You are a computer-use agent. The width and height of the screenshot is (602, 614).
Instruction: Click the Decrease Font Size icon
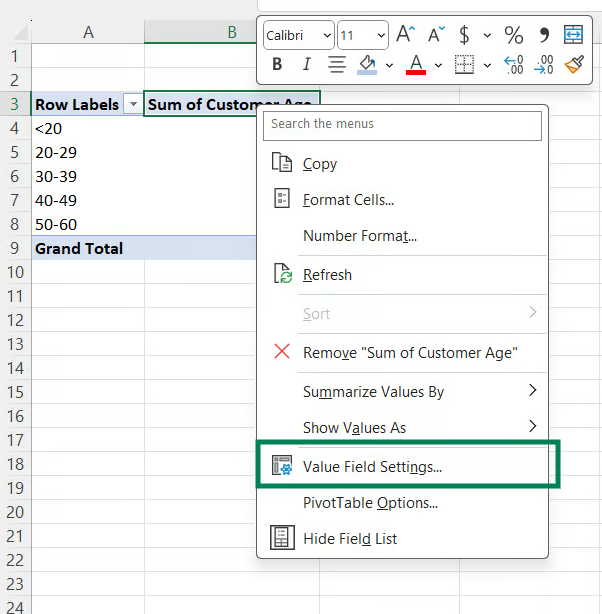pyautogui.click(x=436, y=35)
